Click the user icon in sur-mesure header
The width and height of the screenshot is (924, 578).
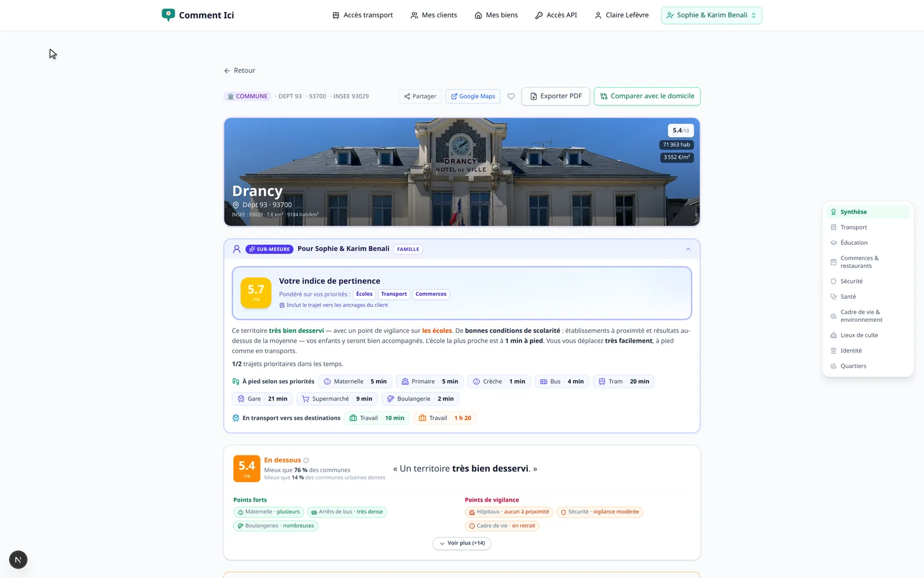[x=237, y=249]
